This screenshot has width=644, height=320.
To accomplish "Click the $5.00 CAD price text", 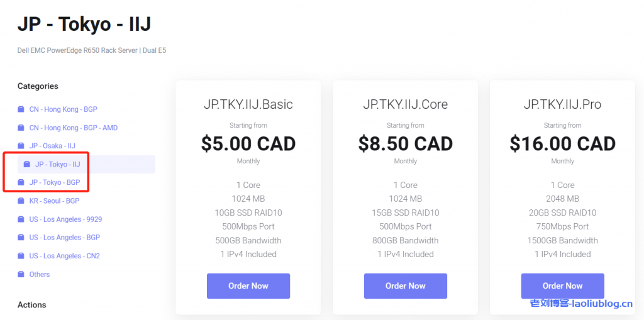I will (248, 144).
